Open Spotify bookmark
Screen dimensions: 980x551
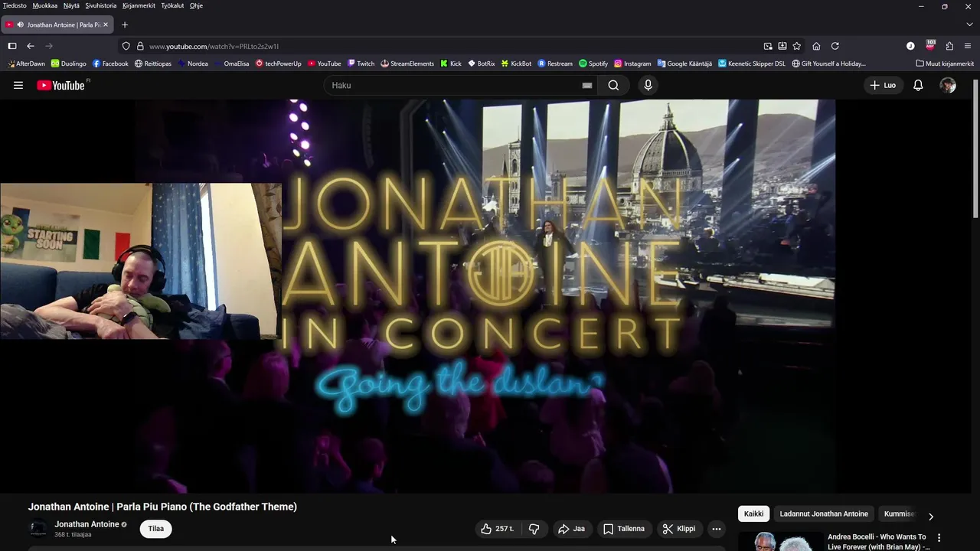(x=593, y=64)
